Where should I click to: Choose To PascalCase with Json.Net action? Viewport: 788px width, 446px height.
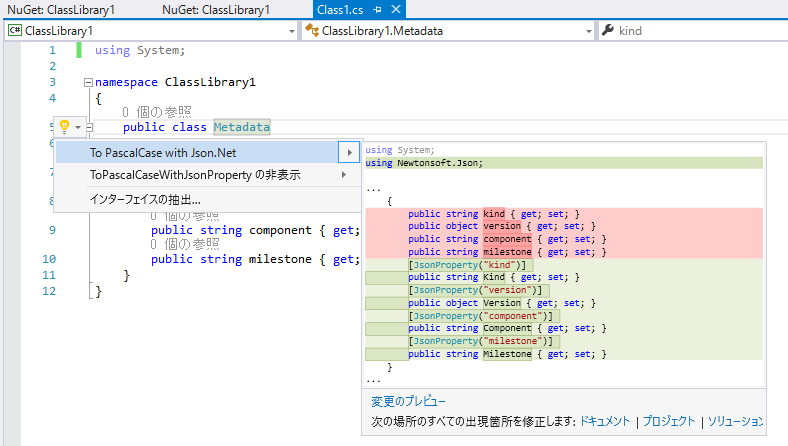click(x=196, y=152)
